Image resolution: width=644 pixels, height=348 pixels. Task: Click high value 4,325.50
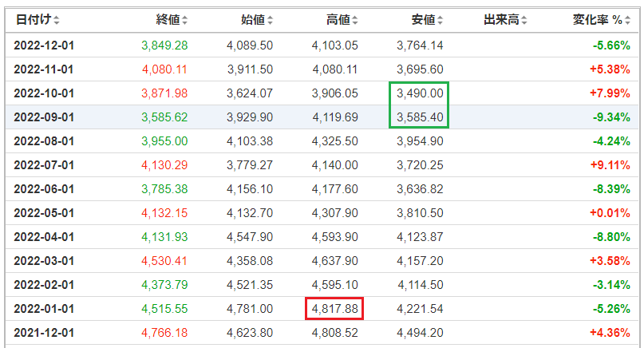pyautogui.click(x=334, y=141)
